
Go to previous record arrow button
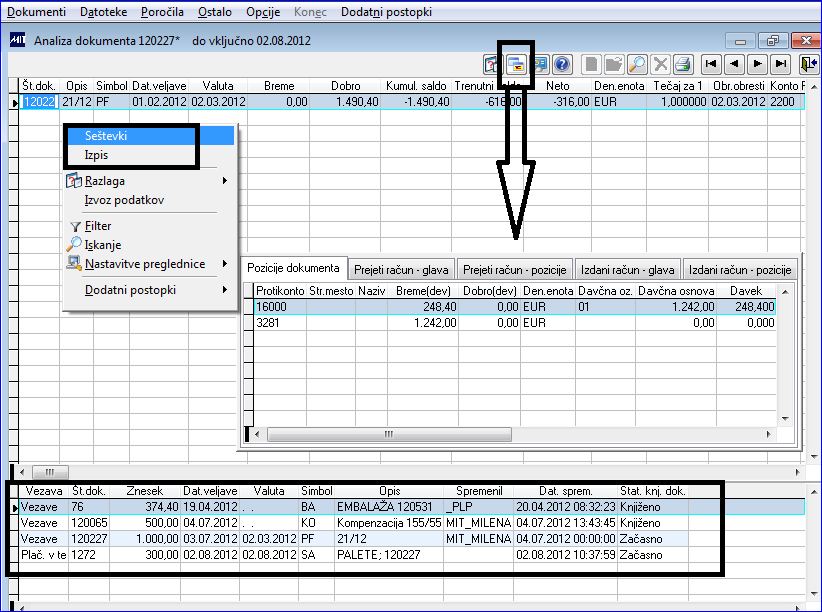pos(734,65)
